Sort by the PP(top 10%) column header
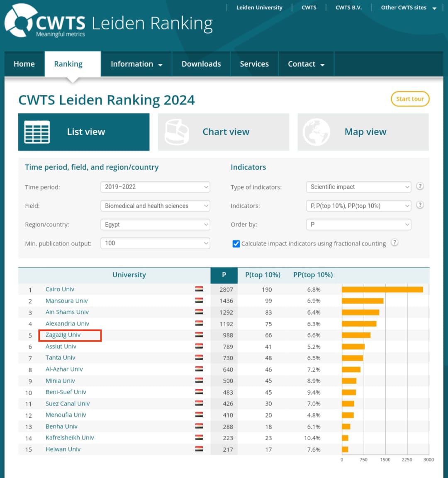448x478 pixels. click(x=313, y=275)
